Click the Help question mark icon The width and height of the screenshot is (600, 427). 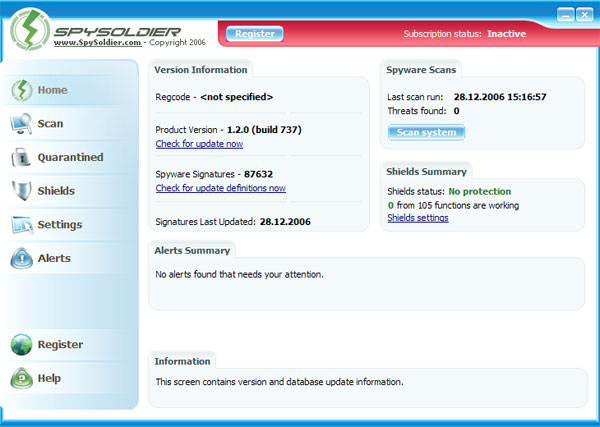(22, 378)
